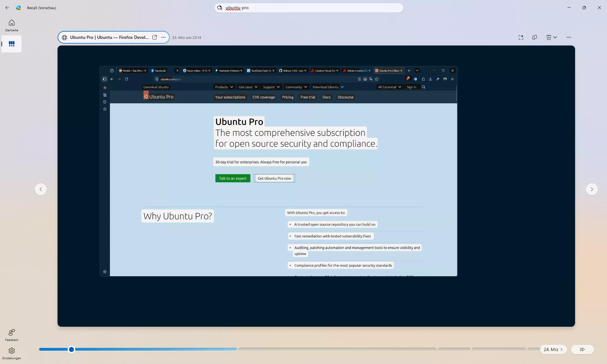607x364 pixels.
Task: Copy the snapshot with the copy icon
Action: [x=535, y=37]
